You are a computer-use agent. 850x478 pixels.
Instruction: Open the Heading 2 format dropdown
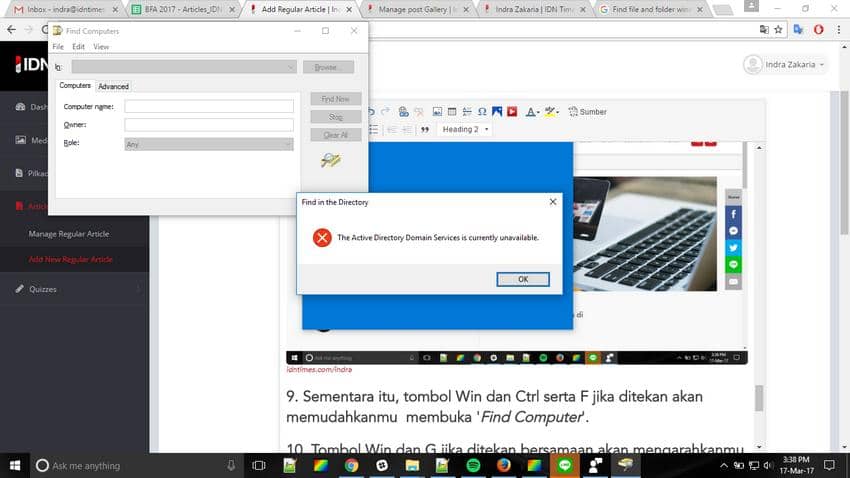click(x=466, y=129)
